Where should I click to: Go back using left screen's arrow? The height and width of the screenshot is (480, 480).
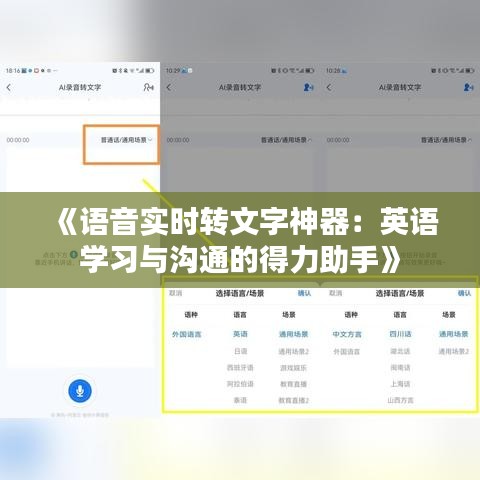(9, 88)
